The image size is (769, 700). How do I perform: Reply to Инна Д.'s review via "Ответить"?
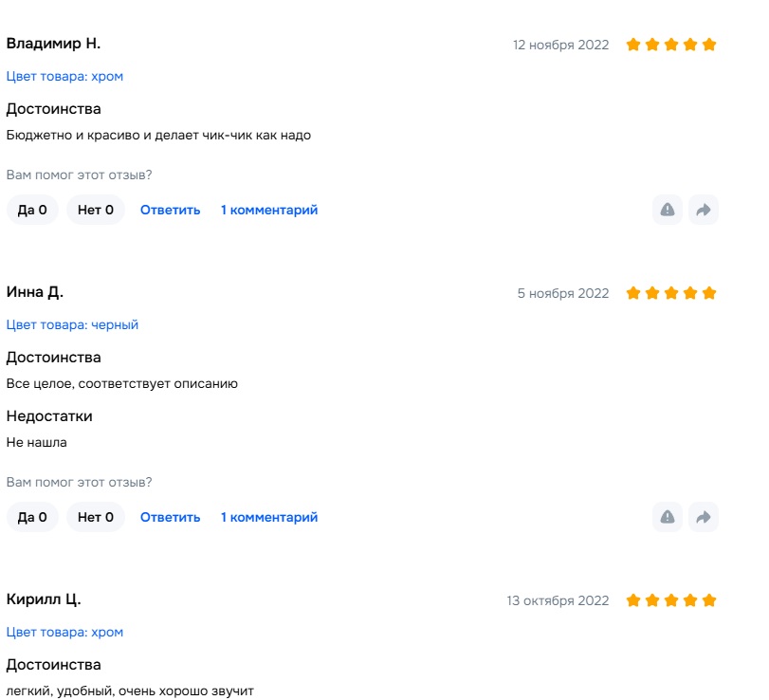tap(171, 517)
